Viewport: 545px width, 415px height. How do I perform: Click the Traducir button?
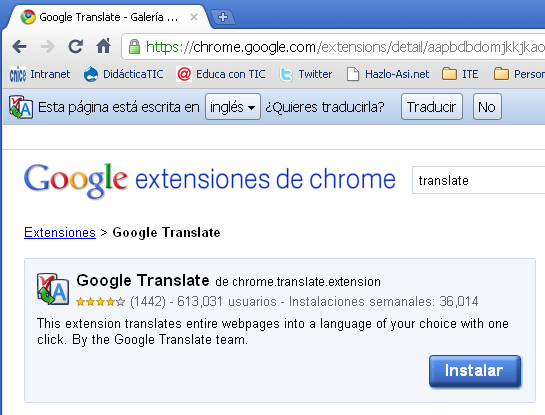click(x=432, y=107)
